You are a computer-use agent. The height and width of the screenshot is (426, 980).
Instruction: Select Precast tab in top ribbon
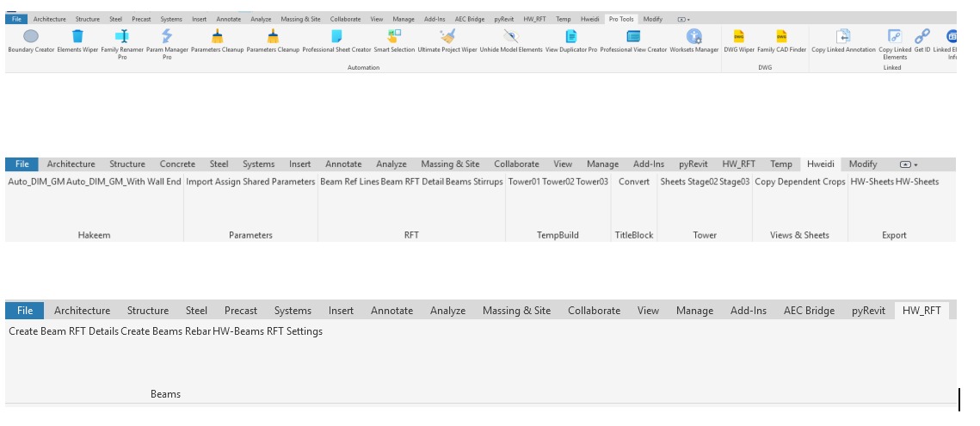(141, 20)
